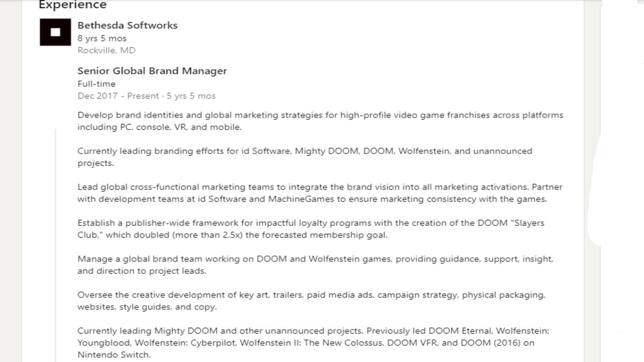The image size is (644, 362).
Task: Open the Bethesda Softworks company name link
Action: [x=128, y=25]
